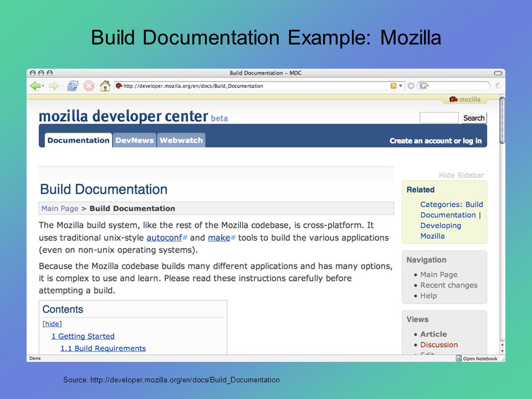532x399 pixels.
Task: Click the Done status bar text
Action: (35, 359)
